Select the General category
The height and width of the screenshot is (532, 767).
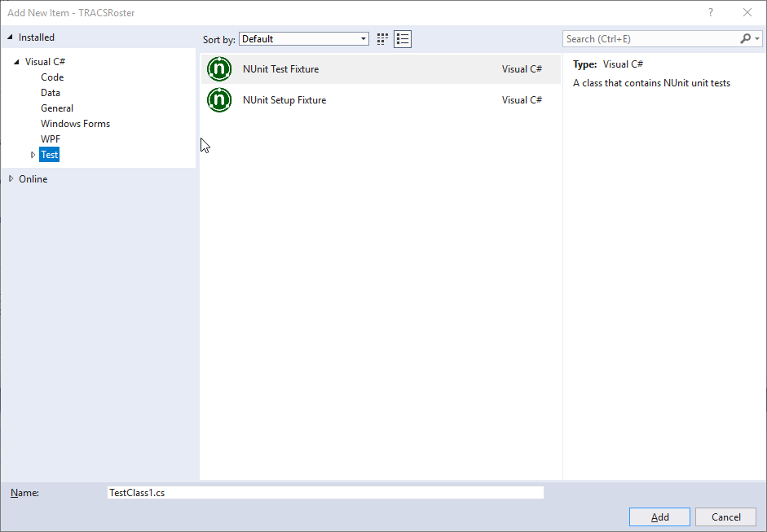tap(57, 108)
